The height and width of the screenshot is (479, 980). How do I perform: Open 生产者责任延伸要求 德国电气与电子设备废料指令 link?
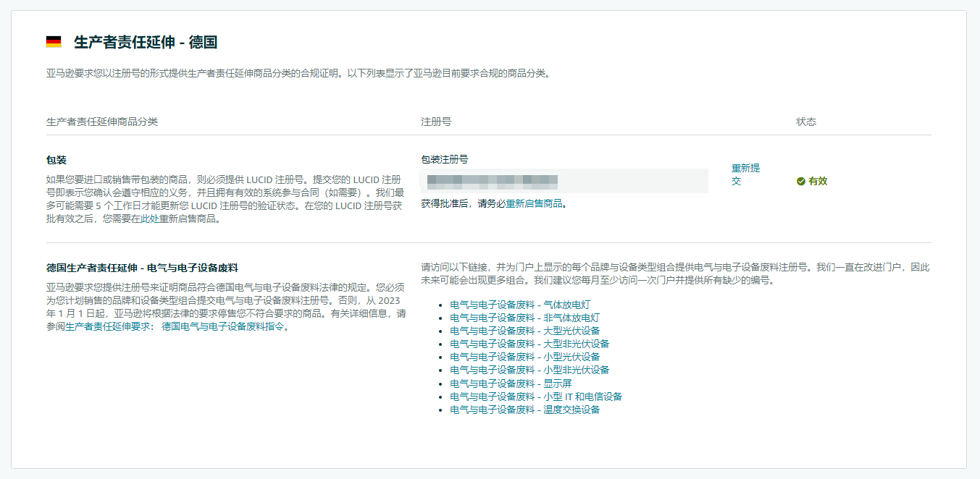pyautogui.click(x=177, y=327)
